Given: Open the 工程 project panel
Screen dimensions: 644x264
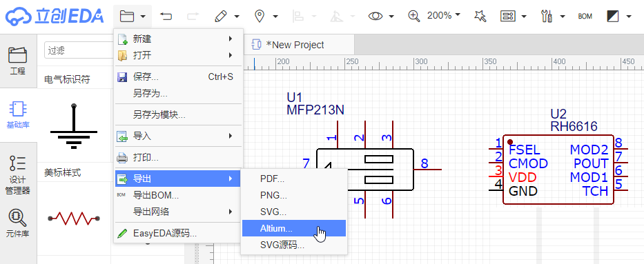Looking at the screenshot, I should (x=18, y=61).
